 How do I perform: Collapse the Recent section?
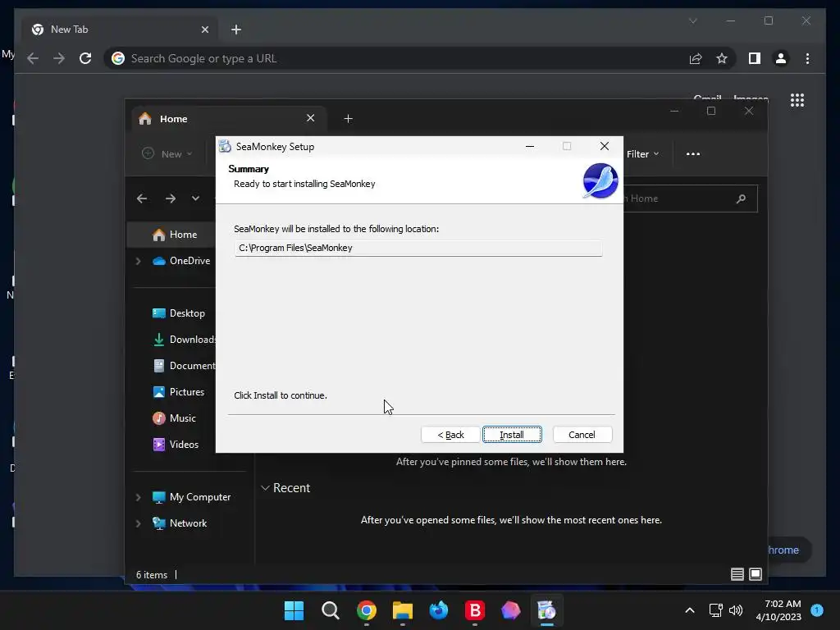click(265, 488)
